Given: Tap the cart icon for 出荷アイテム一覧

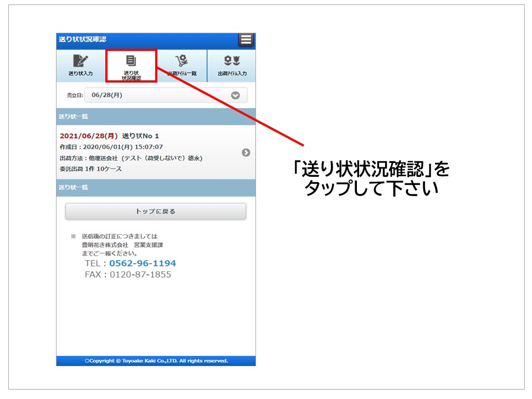Looking at the screenshot, I should pos(182,61).
